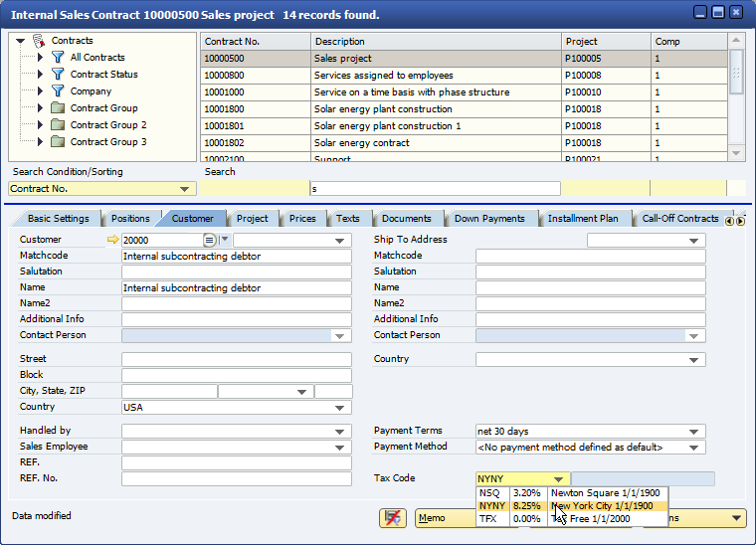Click the contract list scrollbar down arrow
This screenshot has height=545, width=756.
(x=736, y=153)
